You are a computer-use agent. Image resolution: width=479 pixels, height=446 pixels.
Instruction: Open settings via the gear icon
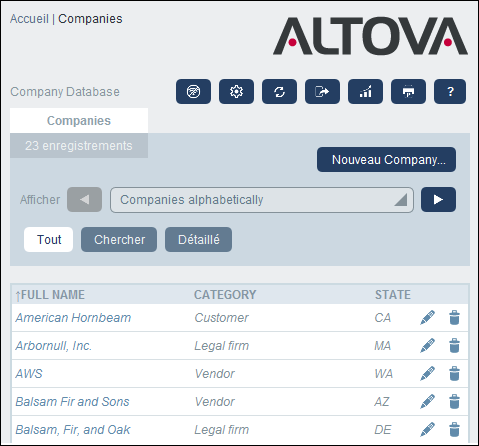(236, 91)
